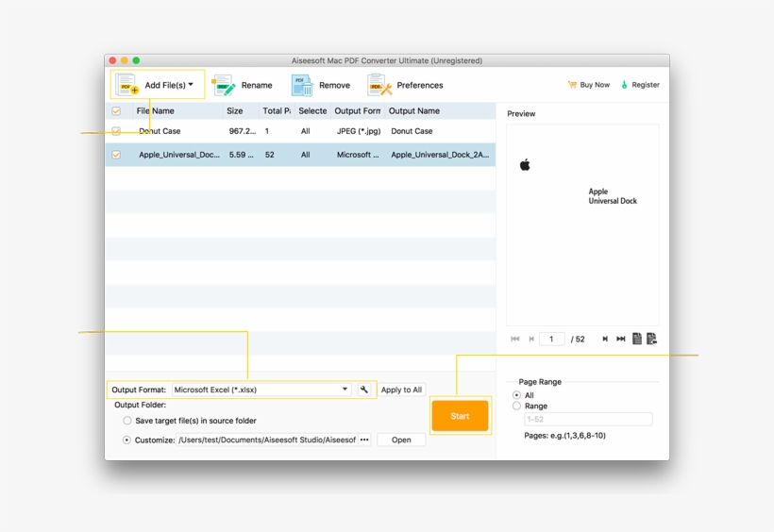Click the File Name column header
This screenshot has width=774, height=532.
click(155, 111)
